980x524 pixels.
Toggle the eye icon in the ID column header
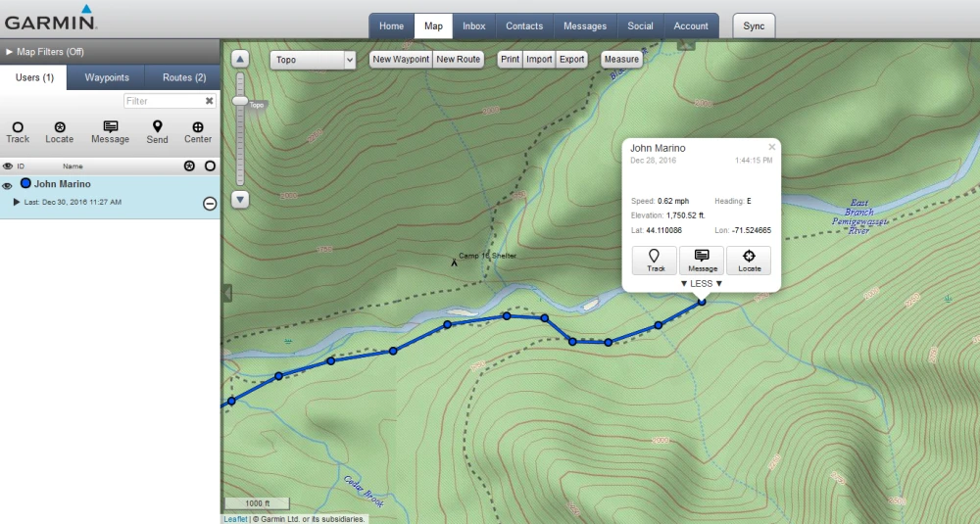[x=7, y=167]
